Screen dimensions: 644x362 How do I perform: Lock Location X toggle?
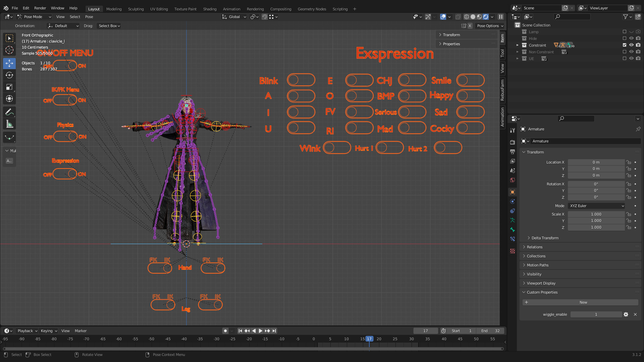[629, 162]
